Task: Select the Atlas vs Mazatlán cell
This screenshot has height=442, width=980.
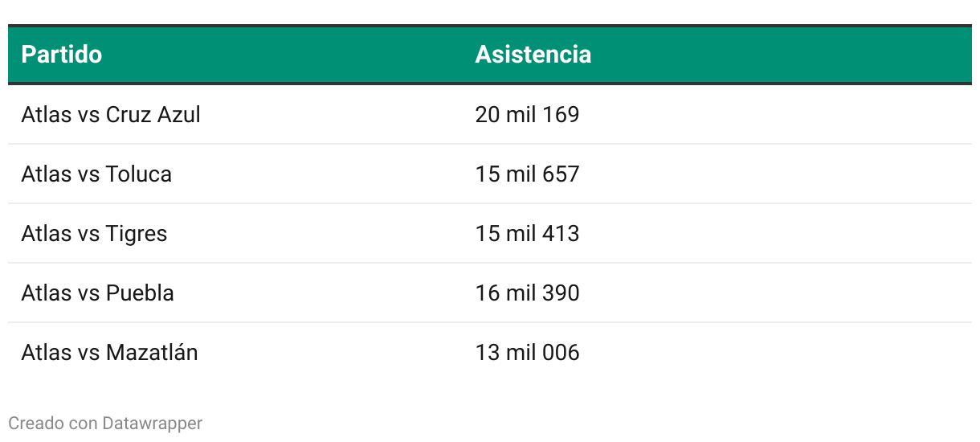Action: tap(109, 353)
